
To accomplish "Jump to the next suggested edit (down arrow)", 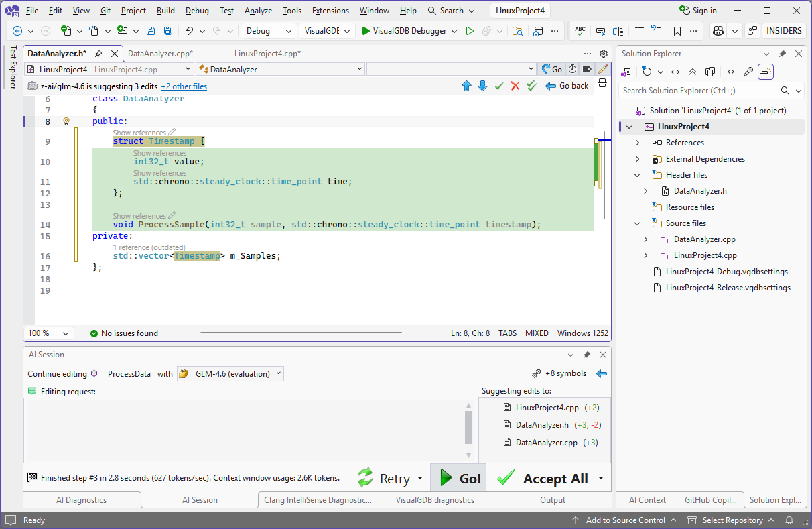I will coord(482,86).
